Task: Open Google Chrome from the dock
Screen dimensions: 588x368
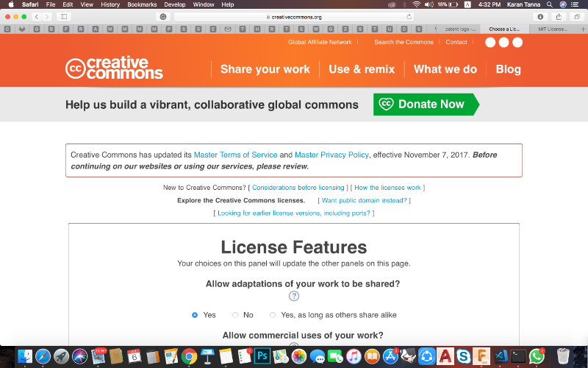Action: [189, 356]
